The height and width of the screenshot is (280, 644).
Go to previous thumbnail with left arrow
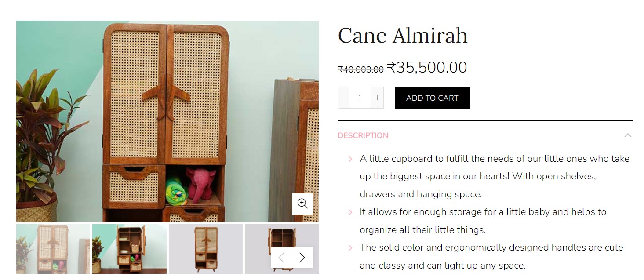pos(281,258)
